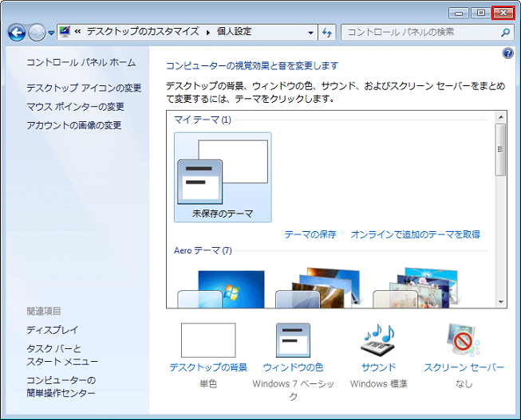The height and width of the screenshot is (420, 521).
Task: Select the 未保存のテーマ theme thumbnail
Action: click(x=223, y=177)
